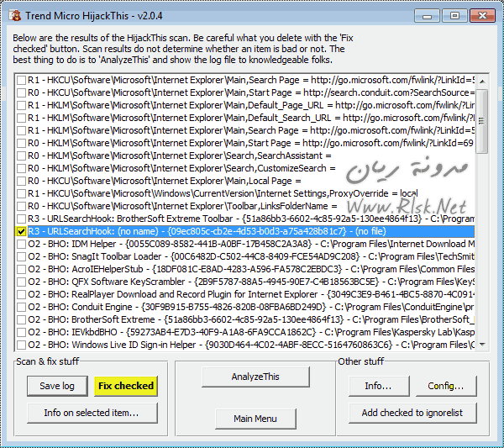This screenshot has width=504, height=448.
Task: Check the SearchAssistant entry checkbox
Action: click(x=21, y=155)
